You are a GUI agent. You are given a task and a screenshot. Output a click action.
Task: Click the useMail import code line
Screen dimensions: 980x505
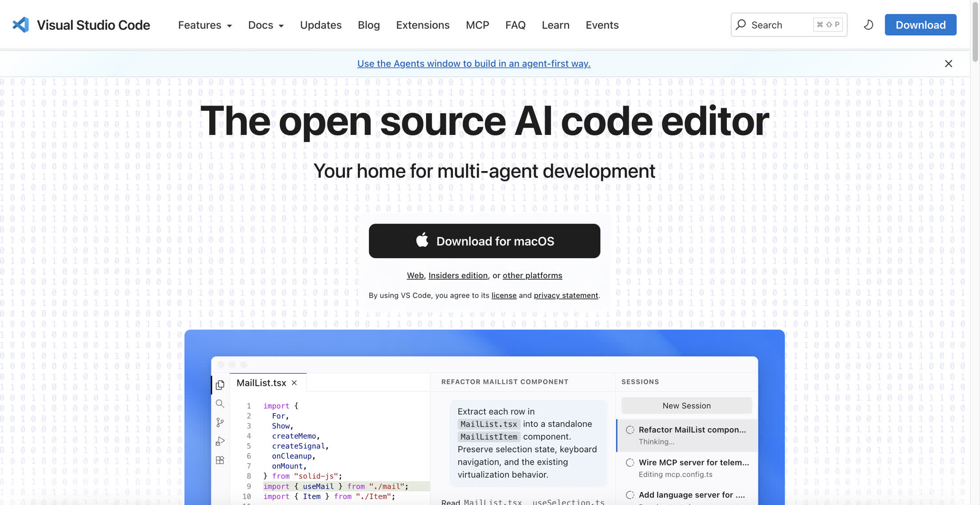[336, 486]
